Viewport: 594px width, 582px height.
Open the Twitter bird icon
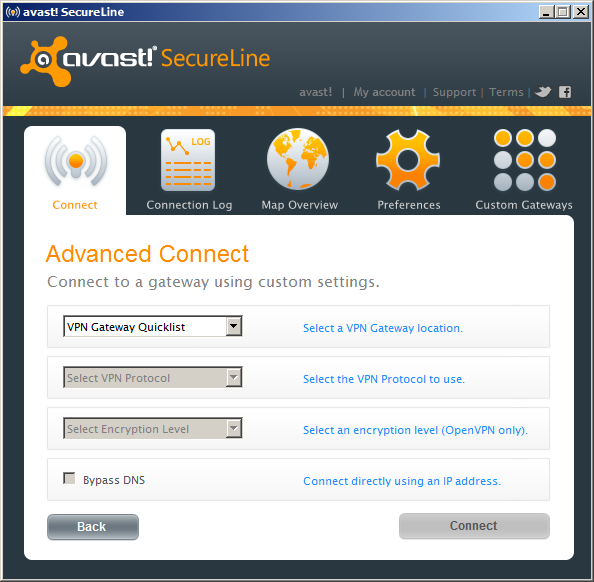tap(543, 92)
